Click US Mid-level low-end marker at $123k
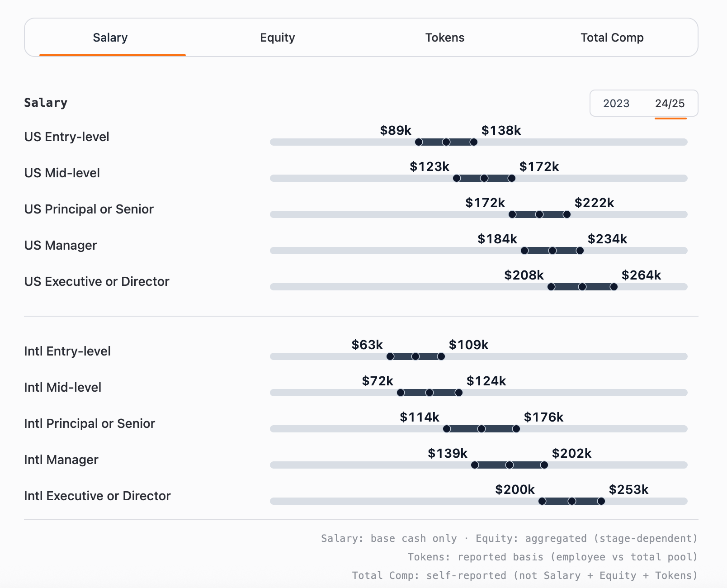This screenshot has height=588, width=727. pos(457,178)
